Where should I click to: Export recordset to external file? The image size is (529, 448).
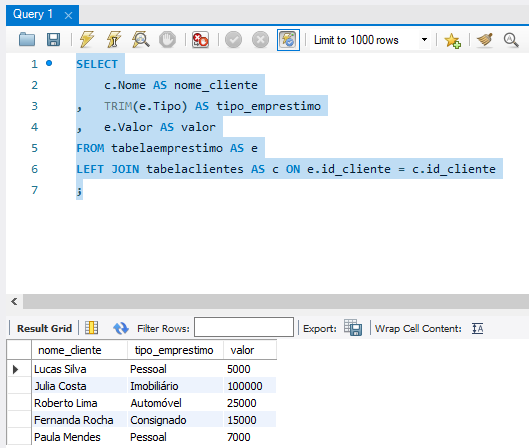(353, 328)
